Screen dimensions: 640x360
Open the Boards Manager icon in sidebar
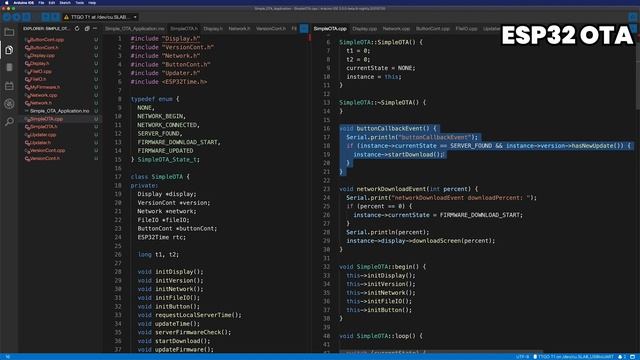click(x=9, y=67)
